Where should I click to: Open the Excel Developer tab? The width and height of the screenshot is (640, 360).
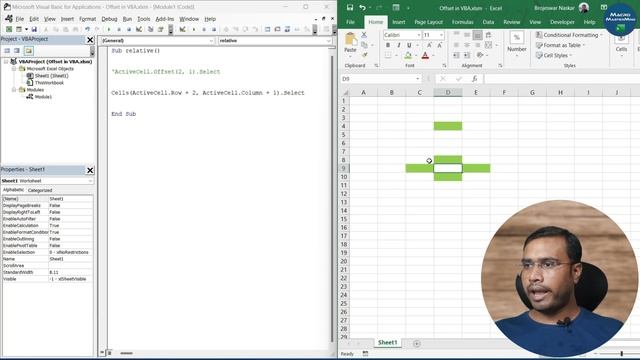click(562, 22)
